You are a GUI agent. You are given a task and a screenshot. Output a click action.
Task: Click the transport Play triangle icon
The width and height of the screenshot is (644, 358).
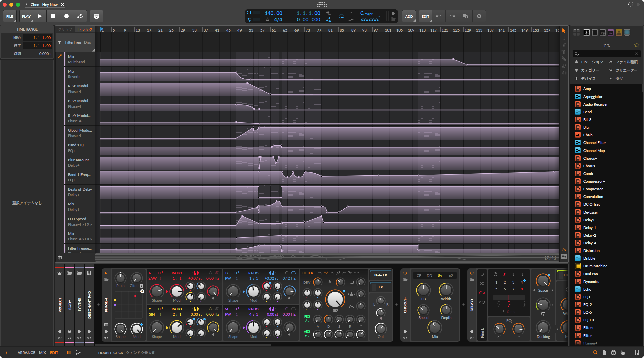[40, 16]
